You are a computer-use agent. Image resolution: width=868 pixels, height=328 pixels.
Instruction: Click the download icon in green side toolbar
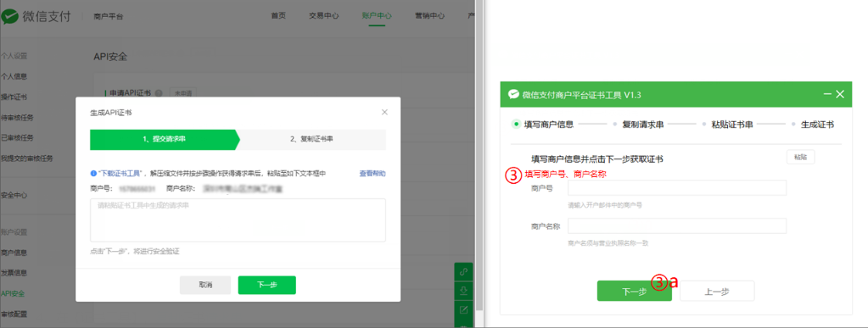463,290
